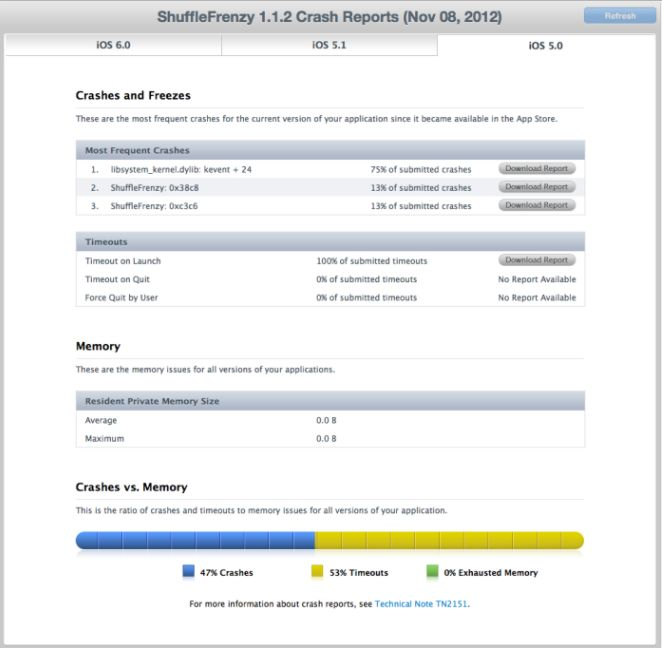Switch to the iOS 6.0 tab

click(113, 45)
